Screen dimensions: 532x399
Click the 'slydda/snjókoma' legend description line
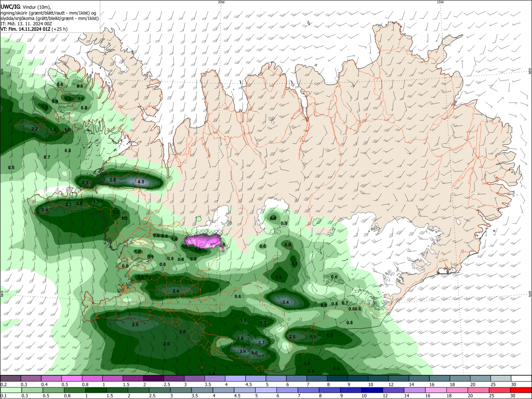click(49, 18)
